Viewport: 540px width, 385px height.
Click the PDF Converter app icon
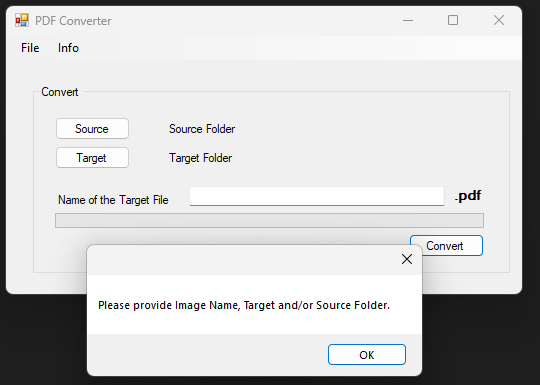pyautogui.click(x=22, y=21)
